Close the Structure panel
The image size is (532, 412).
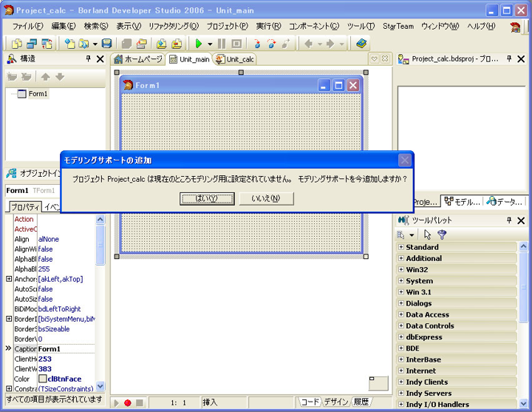point(100,59)
